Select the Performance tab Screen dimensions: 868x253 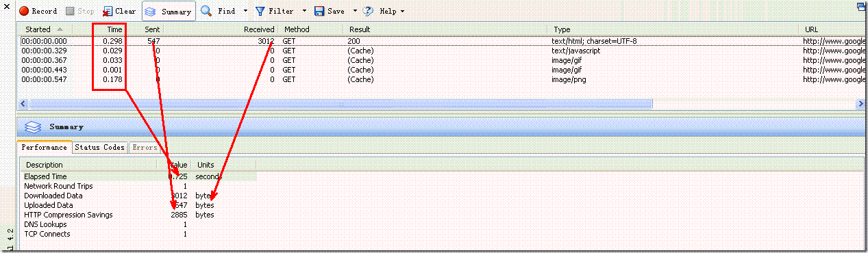coord(44,147)
